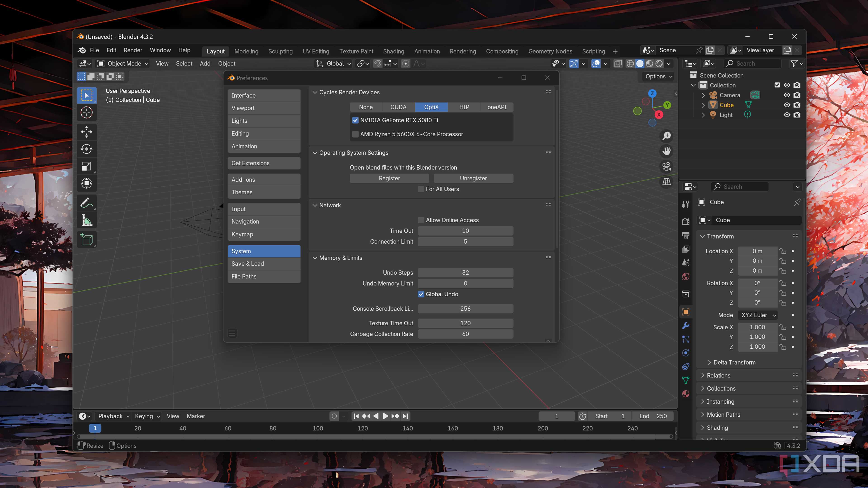Viewport: 868px width, 488px height.
Task: Disable Light in renders camera icon
Action: (x=797, y=115)
